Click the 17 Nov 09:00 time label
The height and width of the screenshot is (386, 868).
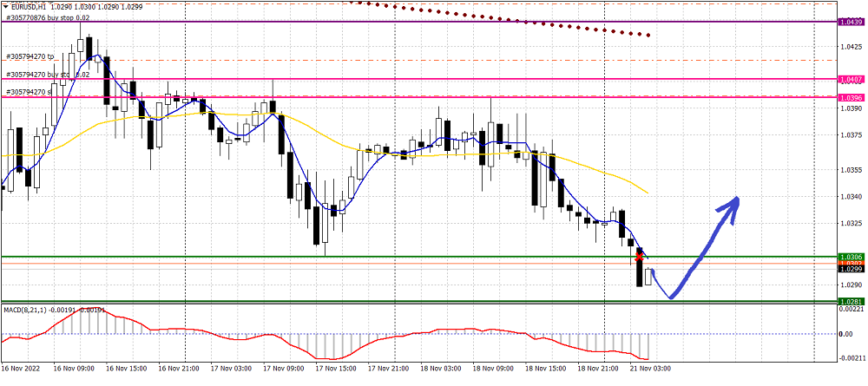click(x=282, y=368)
